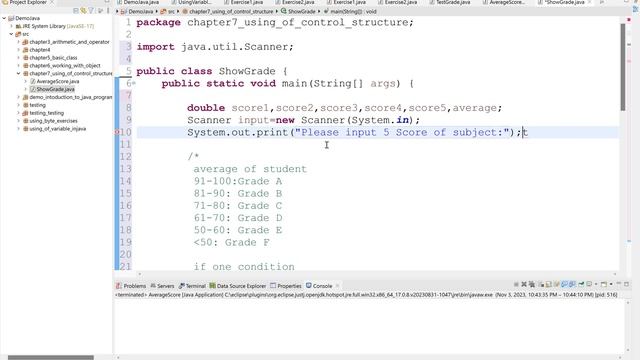This screenshot has height=360, width=640.
Task: Toggle Console Scroll Lock
Action: 549,284
